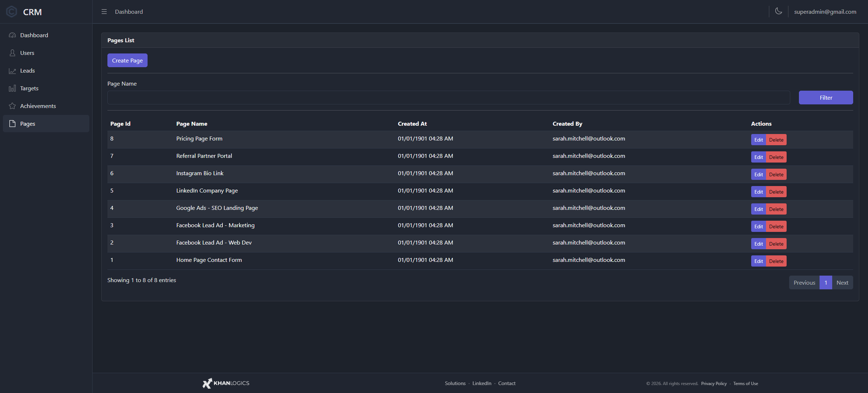
Task: Open the superadmin@gmail.com account menu
Action: pos(825,12)
